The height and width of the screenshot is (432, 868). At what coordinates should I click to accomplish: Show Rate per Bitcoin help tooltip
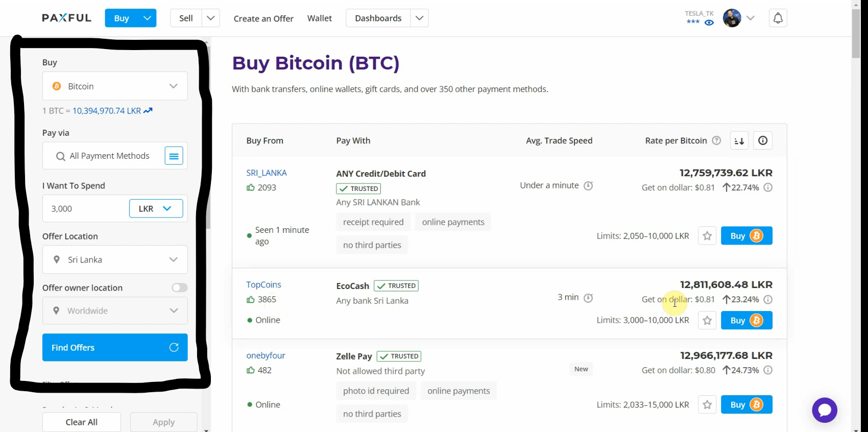point(716,140)
